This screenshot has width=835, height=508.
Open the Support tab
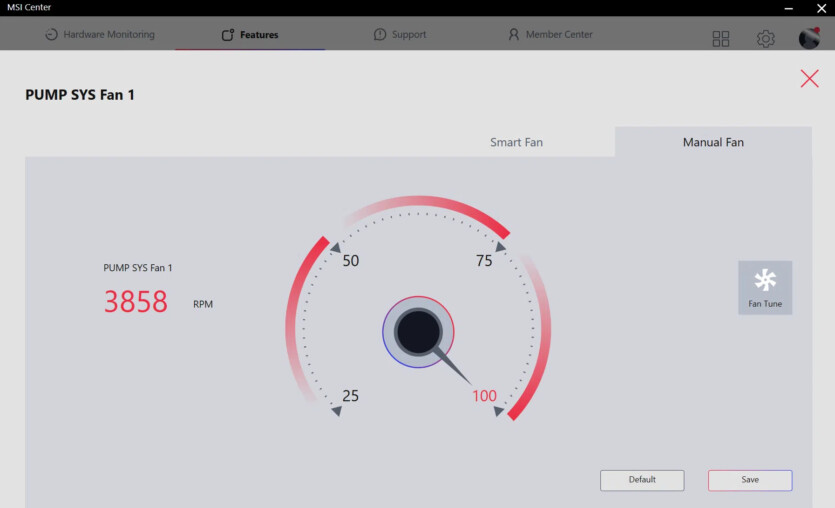coord(400,35)
